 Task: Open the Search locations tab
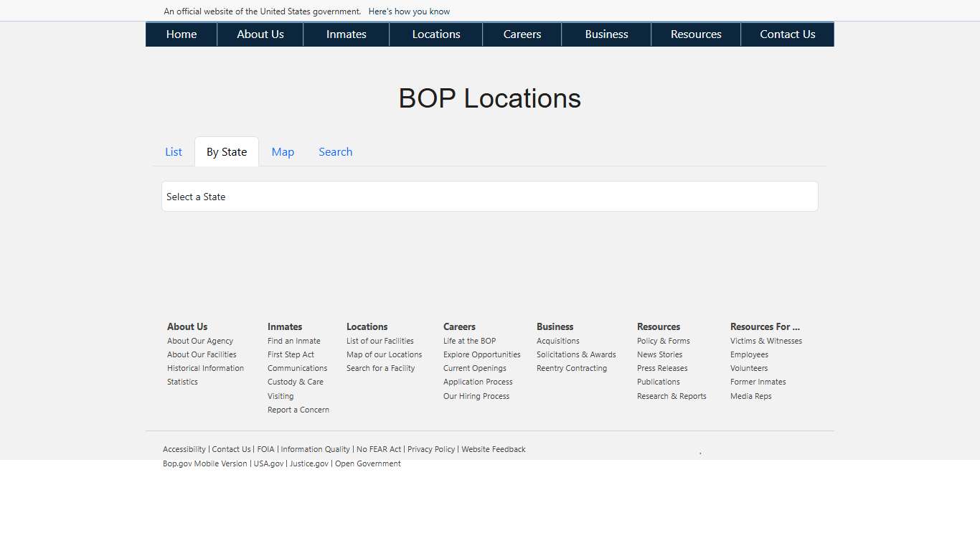tap(335, 151)
